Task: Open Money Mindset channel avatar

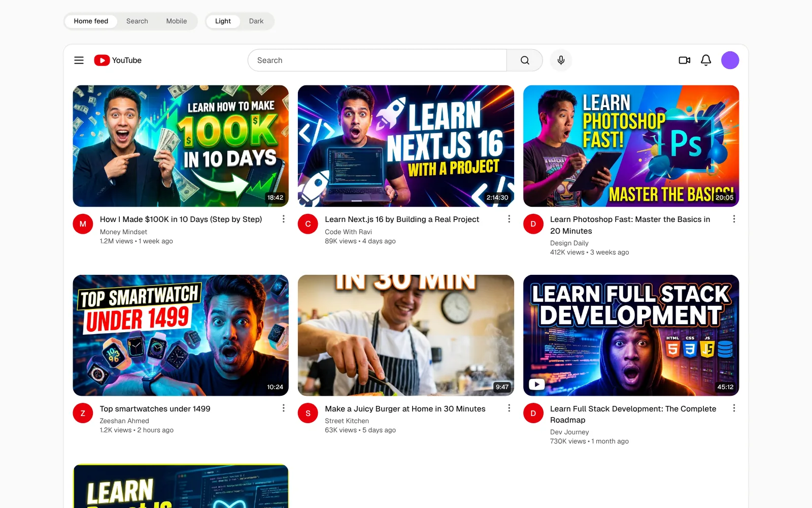Action: 83,224
